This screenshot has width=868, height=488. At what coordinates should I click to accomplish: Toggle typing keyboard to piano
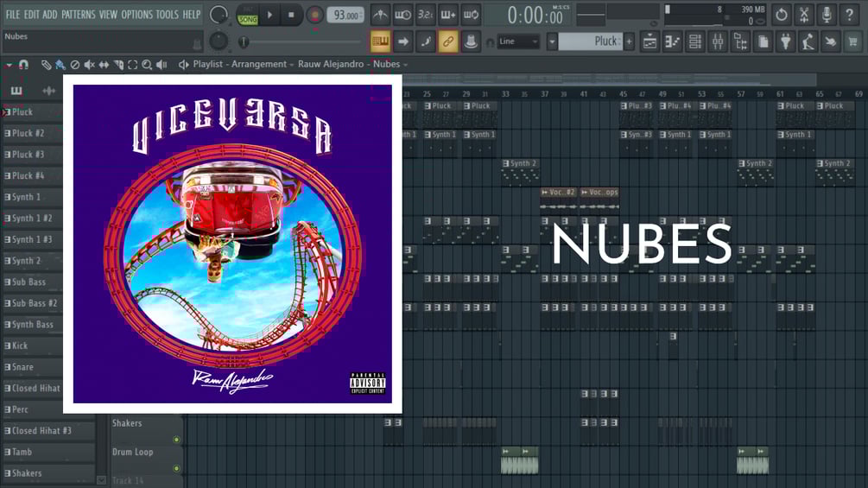(x=380, y=41)
